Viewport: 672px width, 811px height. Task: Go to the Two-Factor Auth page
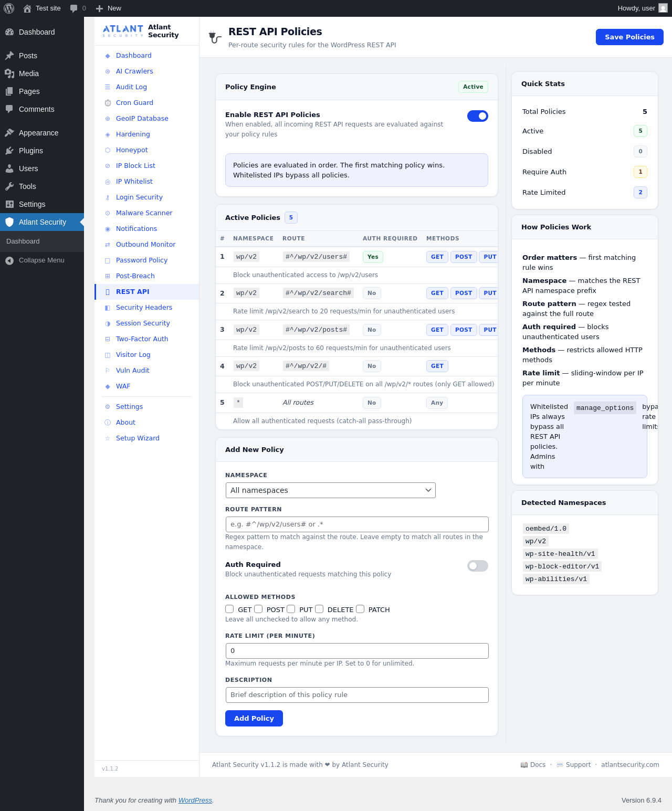click(142, 339)
